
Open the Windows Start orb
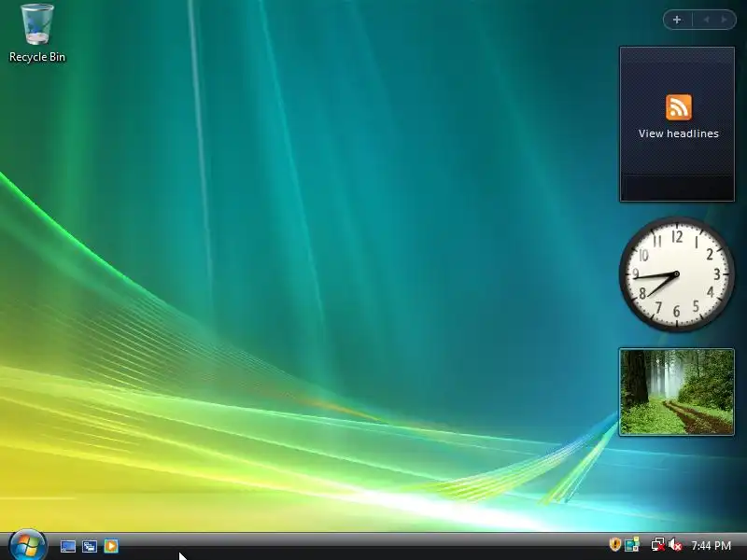(x=28, y=545)
